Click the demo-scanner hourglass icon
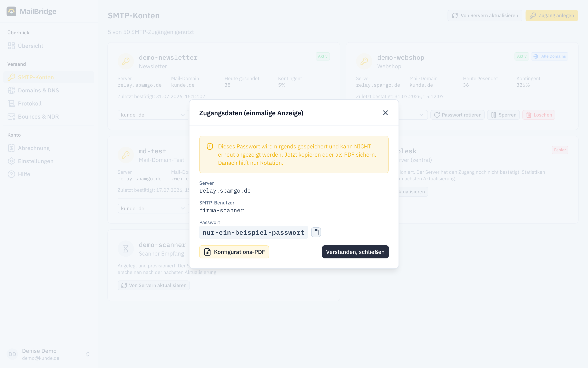Image resolution: width=588 pixels, height=368 pixels. pyautogui.click(x=126, y=249)
